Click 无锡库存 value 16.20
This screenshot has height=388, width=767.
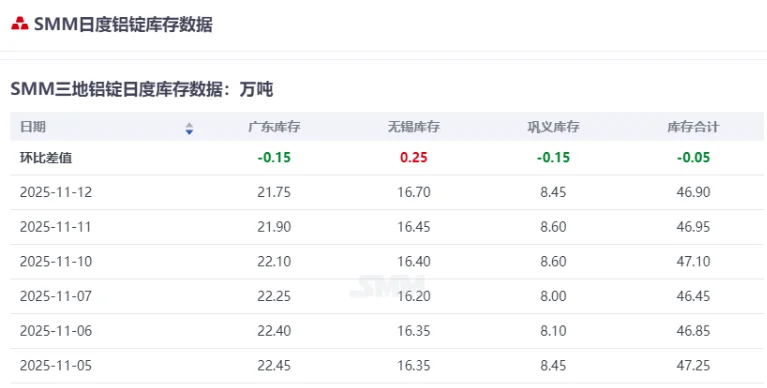[x=414, y=297]
